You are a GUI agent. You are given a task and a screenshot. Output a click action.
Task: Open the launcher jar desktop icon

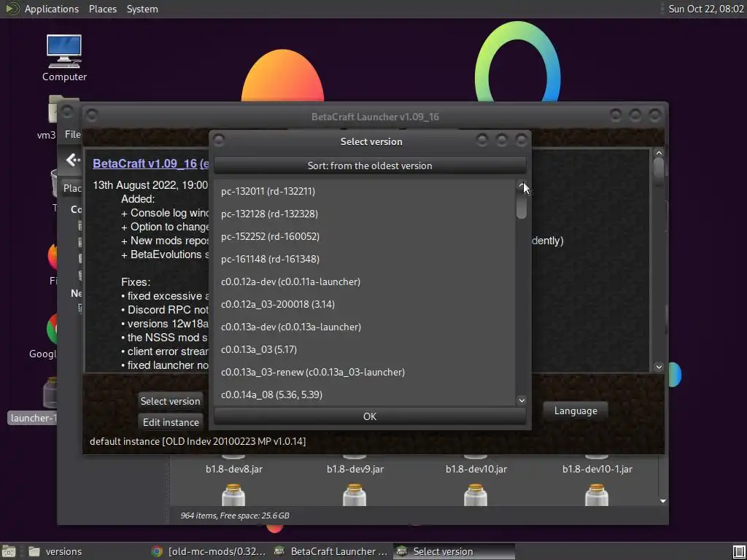click(x=31, y=400)
